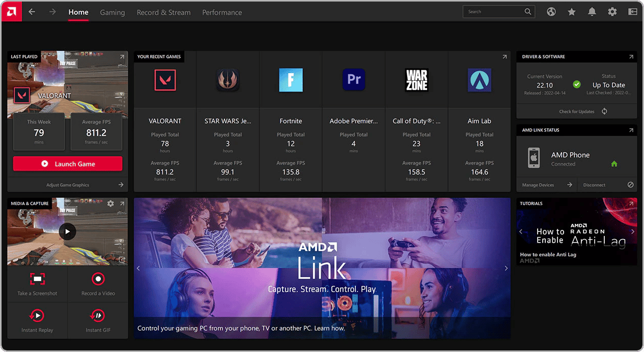Image resolution: width=644 pixels, height=352 pixels.
Task: Click the AMD logo icon
Action: pos(12,11)
